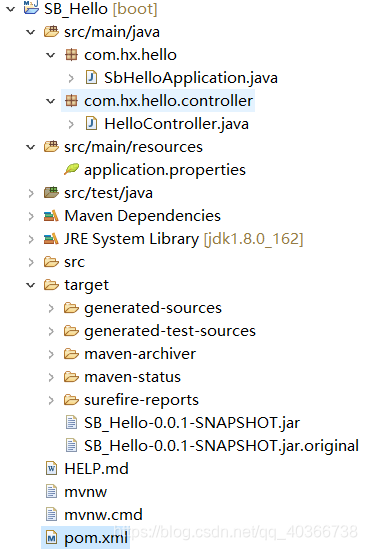Click the mvnw.cmd file icon
367x550 pixels.
tap(51, 515)
